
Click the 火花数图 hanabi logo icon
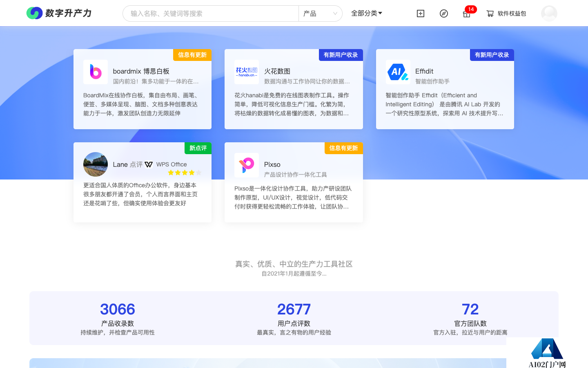click(247, 72)
